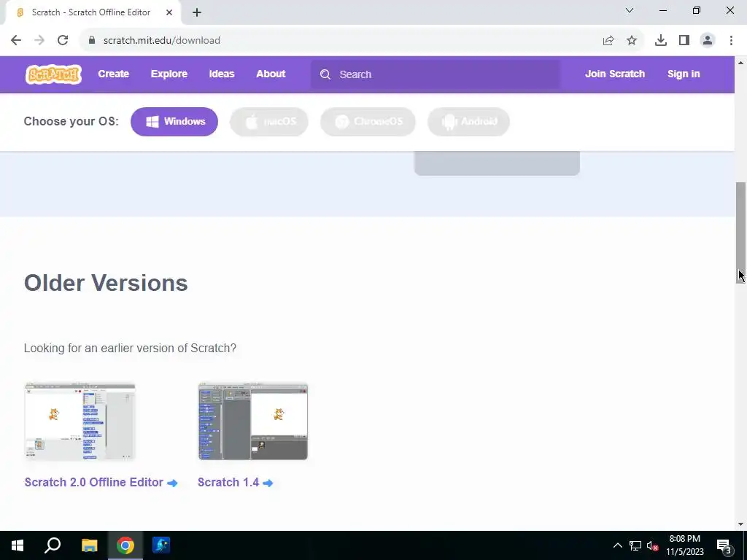
Task: Open File Explorer from the taskbar
Action: point(90,545)
